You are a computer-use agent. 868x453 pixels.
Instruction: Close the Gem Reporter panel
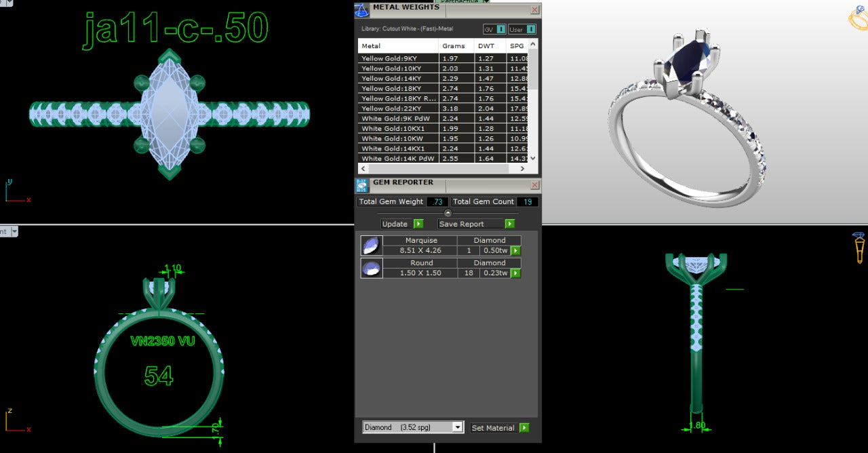(534, 184)
